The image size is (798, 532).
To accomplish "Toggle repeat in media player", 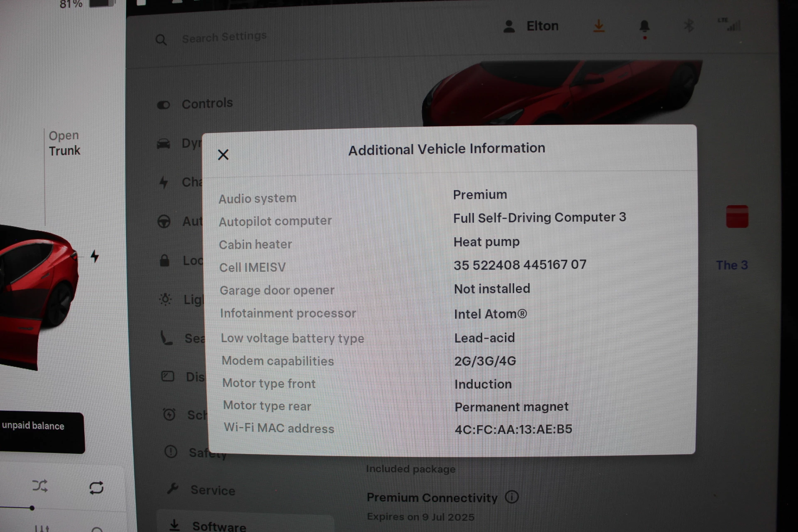I will pyautogui.click(x=96, y=488).
